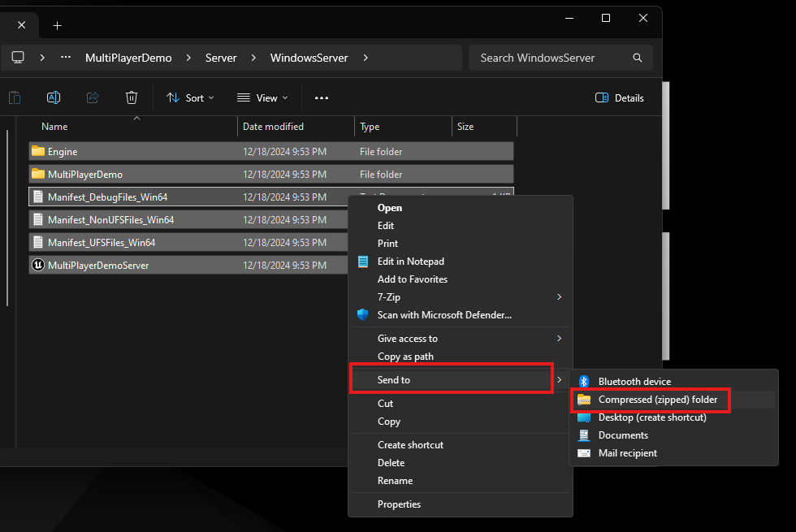Expand the Give access to submenu
The width and height of the screenshot is (796, 532).
461,338
